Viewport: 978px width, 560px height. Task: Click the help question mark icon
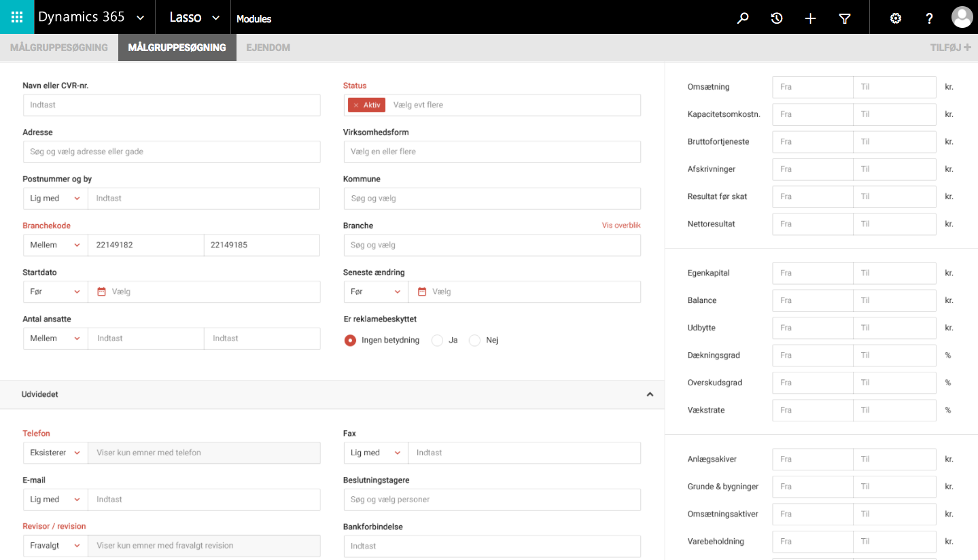930,18
